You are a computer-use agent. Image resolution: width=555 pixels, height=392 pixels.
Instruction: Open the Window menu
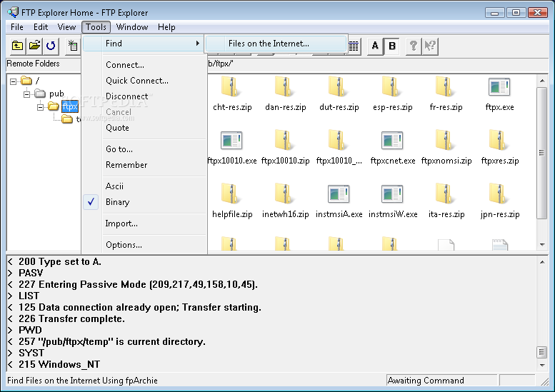point(132,27)
